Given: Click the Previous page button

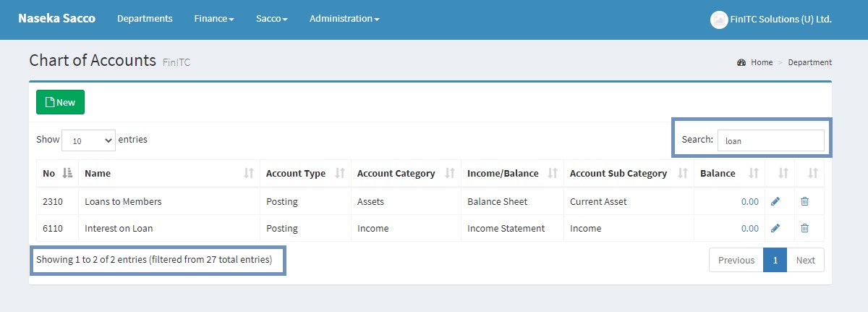Looking at the screenshot, I should pyautogui.click(x=736, y=260).
